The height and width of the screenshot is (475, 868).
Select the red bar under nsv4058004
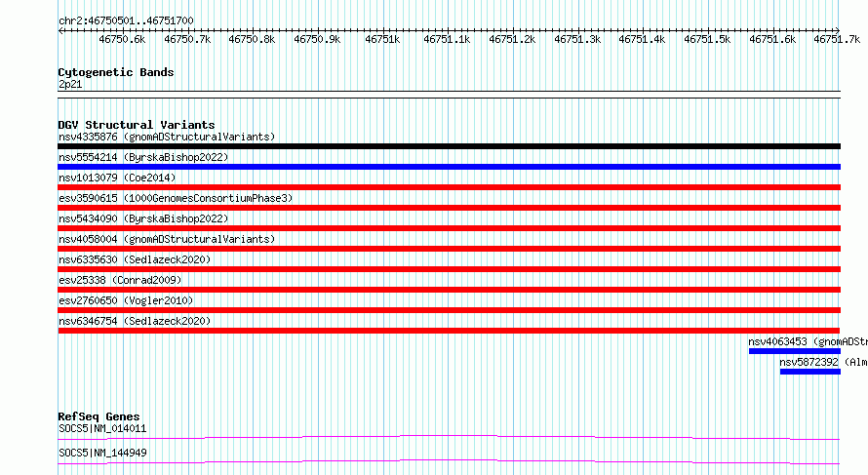pos(449,249)
